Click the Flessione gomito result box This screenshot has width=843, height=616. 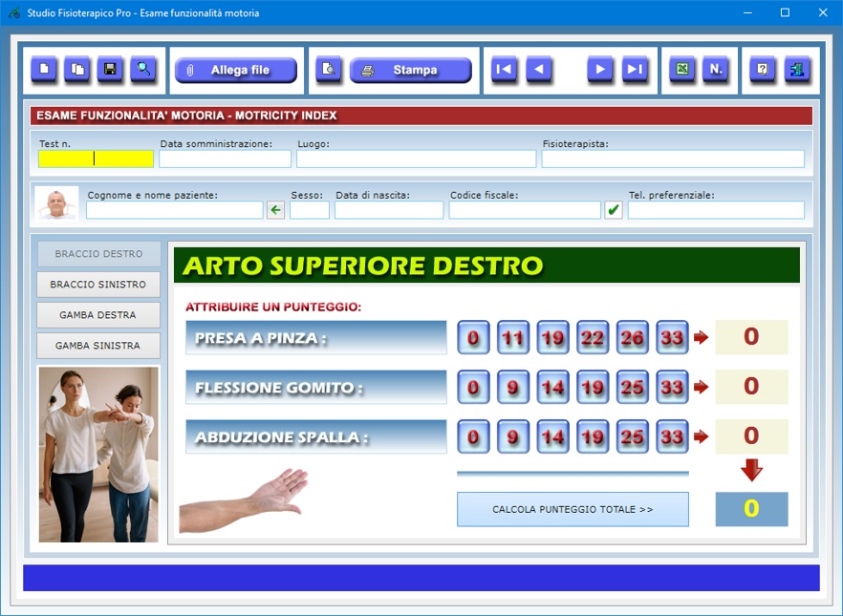point(751,387)
